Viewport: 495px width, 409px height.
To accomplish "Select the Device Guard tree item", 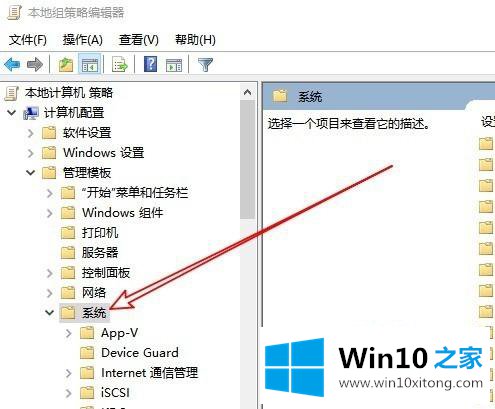I will tap(140, 353).
